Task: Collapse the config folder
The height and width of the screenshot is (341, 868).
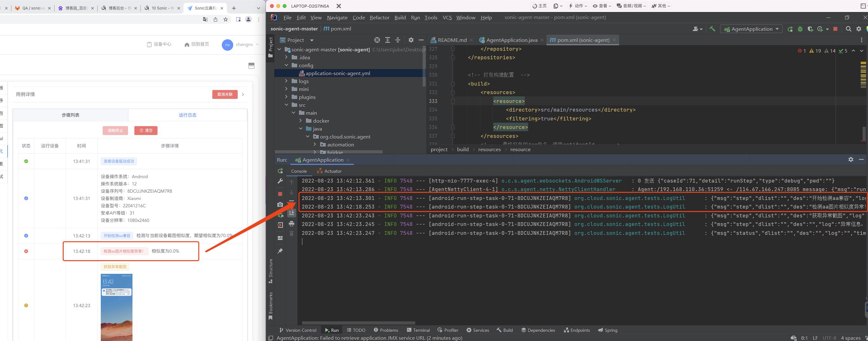Action: [x=286, y=65]
